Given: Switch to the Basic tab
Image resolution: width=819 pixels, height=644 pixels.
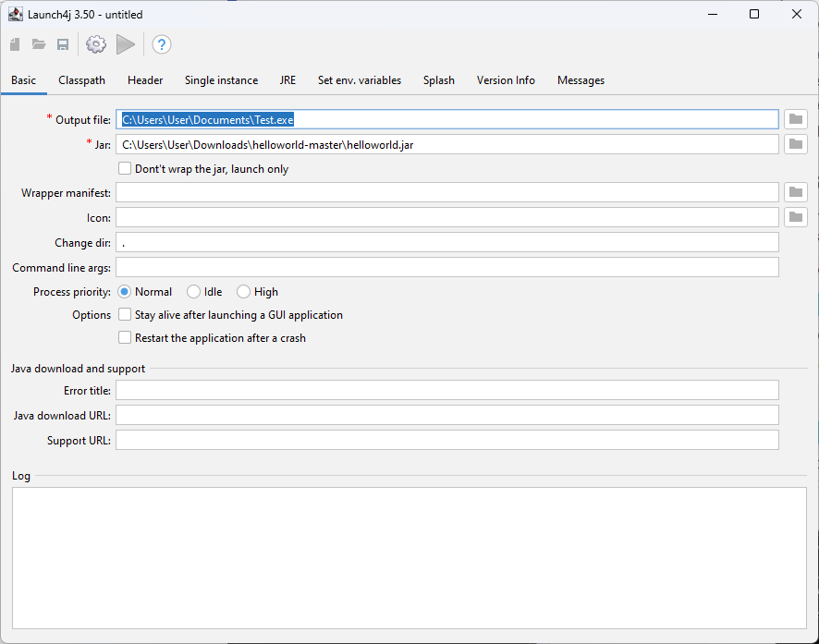Looking at the screenshot, I should (x=23, y=80).
